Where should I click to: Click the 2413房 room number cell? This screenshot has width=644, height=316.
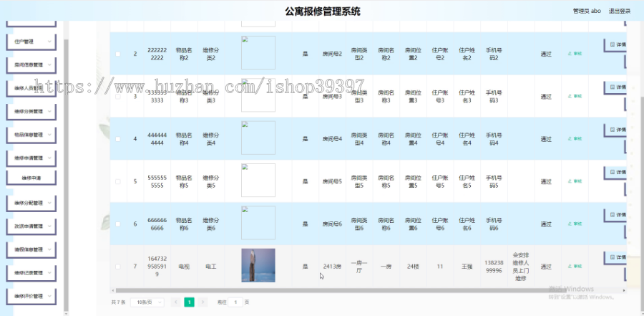point(332,267)
